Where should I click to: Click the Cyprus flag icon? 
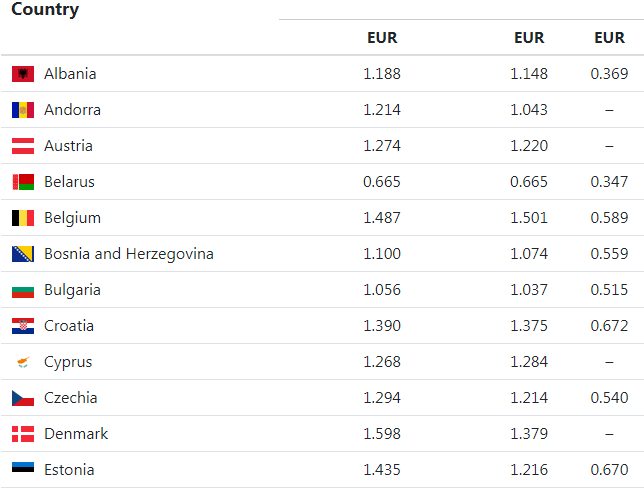[x=23, y=362]
